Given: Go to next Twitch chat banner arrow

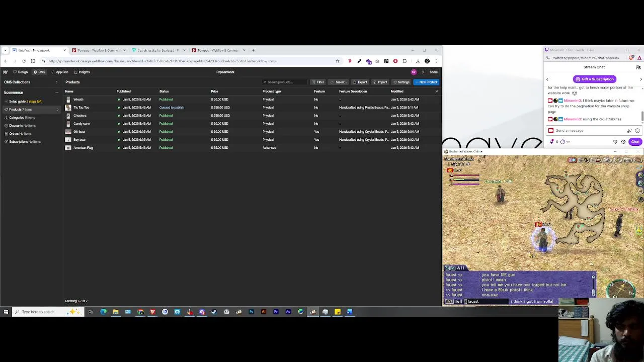Looking at the screenshot, I should tap(640, 79).
